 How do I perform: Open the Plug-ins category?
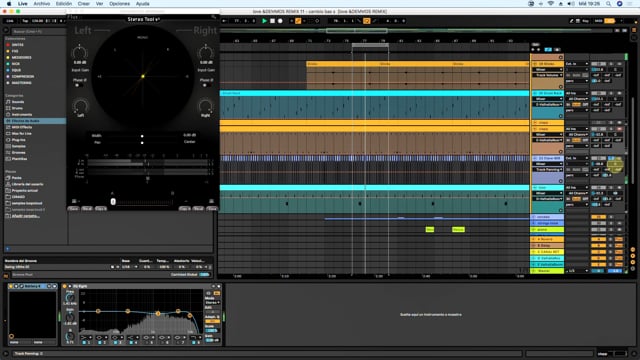(18, 140)
